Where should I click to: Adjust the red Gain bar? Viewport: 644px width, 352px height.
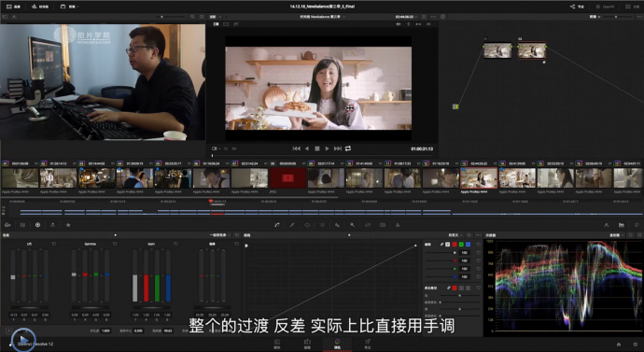pos(146,275)
